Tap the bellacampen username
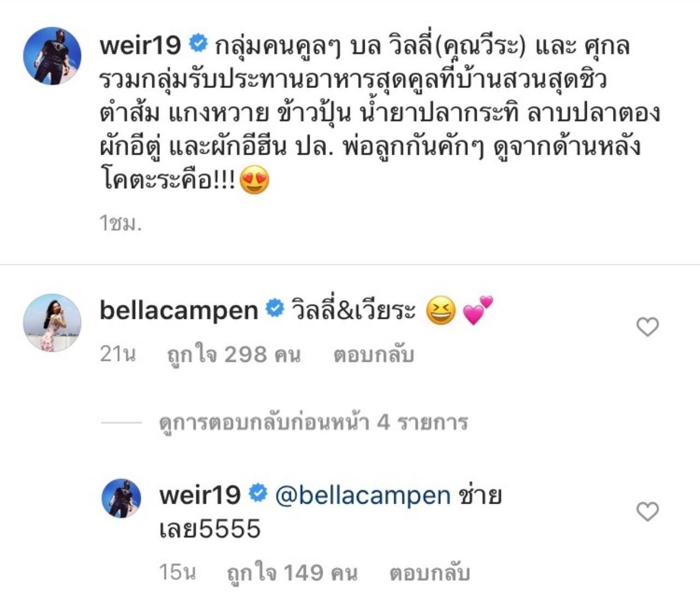This screenshot has height=601, width=700. (x=179, y=311)
